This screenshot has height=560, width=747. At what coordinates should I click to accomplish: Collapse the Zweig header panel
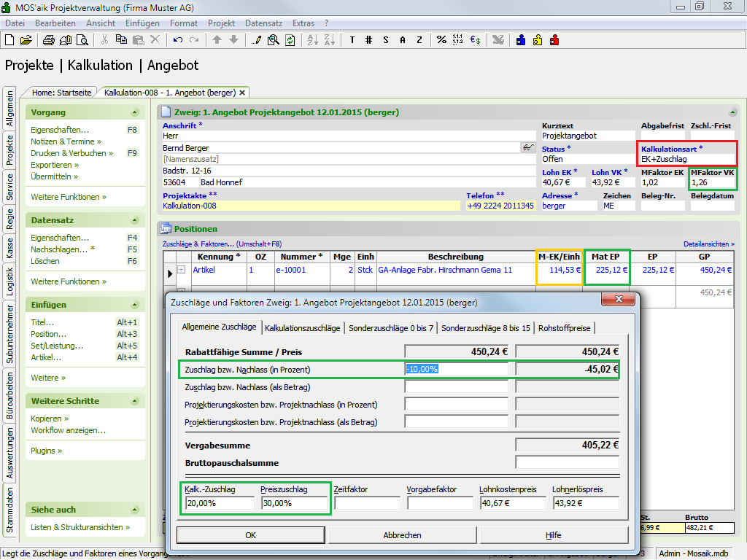pyautogui.click(x=732, y=112)
